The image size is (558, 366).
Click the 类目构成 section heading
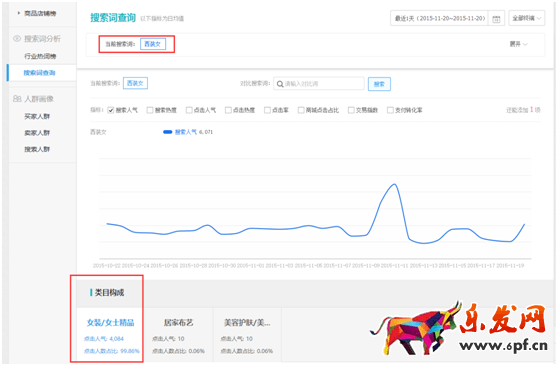pos(109,293)
